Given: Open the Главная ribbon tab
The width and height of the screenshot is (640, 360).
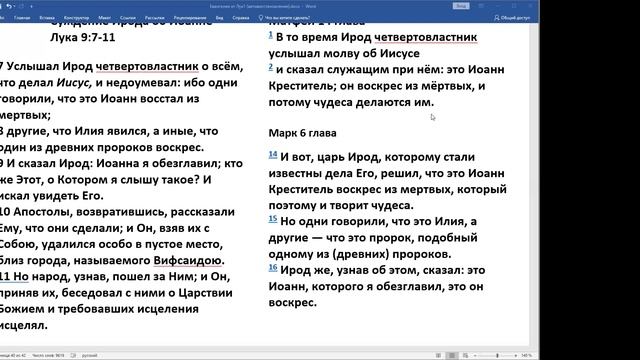Looking at the screenshot, I should point(22,18).
